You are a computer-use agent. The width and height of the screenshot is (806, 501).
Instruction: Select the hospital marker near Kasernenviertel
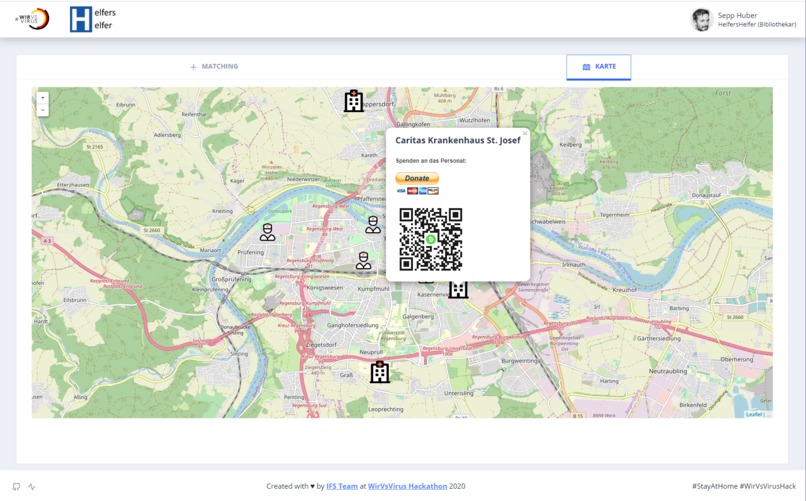pyautogui.click(x=458, y=289)
